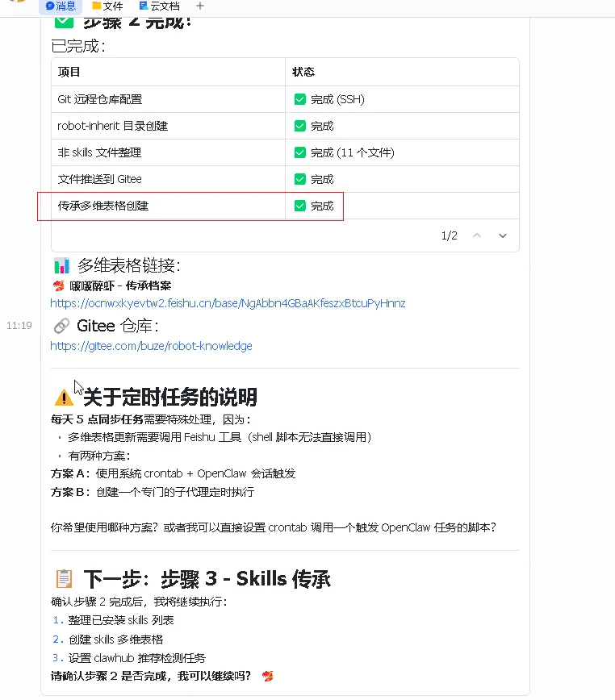Click the chain link icon beside Gitee 仓库
The width and height of the screenshot is (615, 700).
[x=61, y=326]
